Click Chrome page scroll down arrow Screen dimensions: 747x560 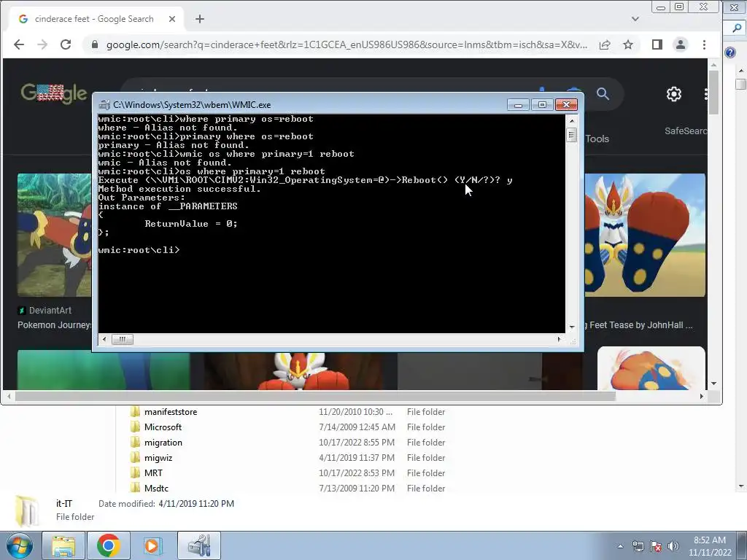713,384
